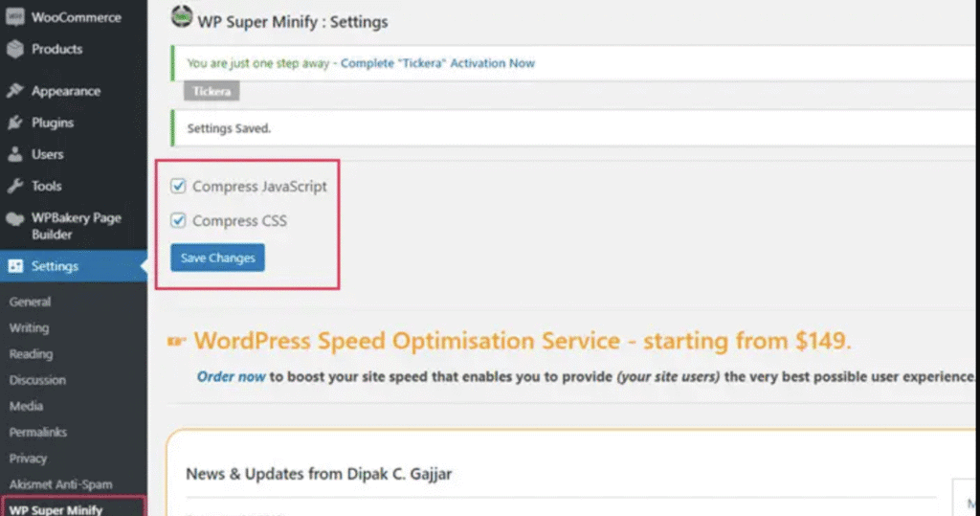Open the Akismet Anti-Spam settings

click(60, 484)
